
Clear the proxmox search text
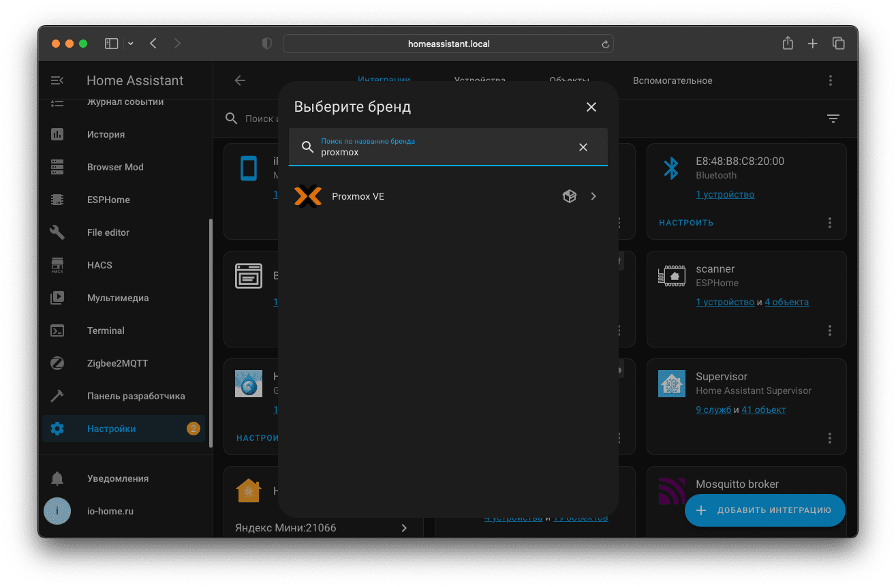[583, 147]
